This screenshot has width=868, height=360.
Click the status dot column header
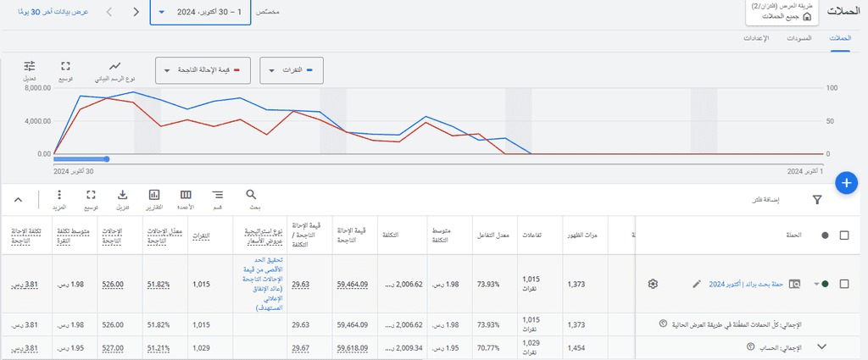point(826,235)
